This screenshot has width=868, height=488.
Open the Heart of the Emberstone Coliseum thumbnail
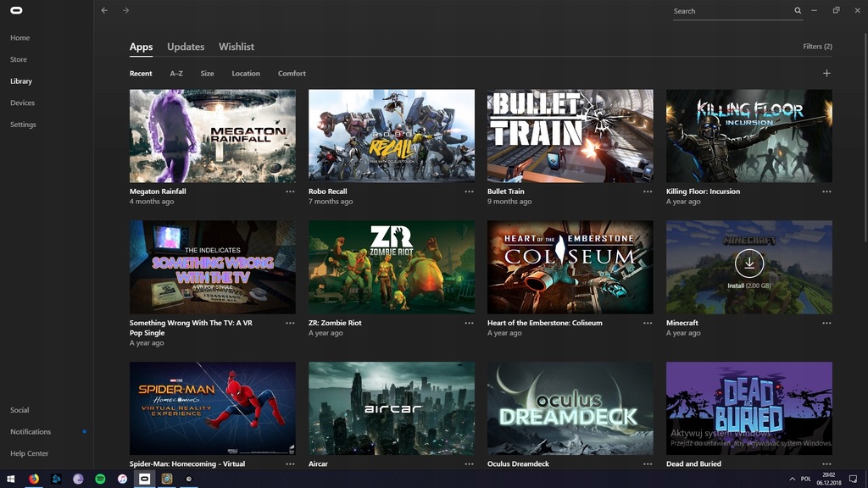point(570,267)
